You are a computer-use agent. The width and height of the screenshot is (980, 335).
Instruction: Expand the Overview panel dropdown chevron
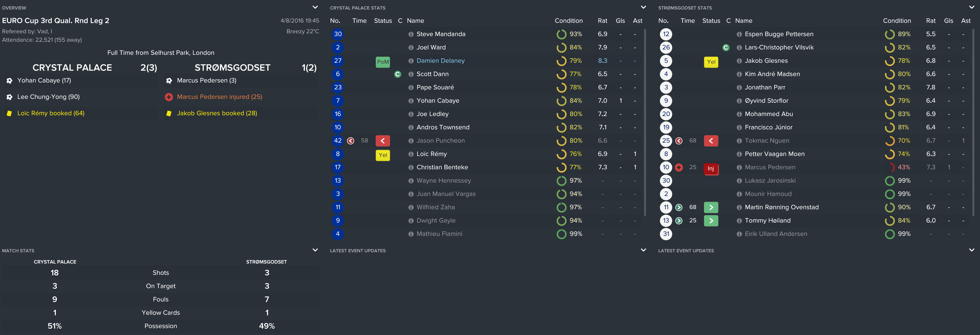click(315, 7)
